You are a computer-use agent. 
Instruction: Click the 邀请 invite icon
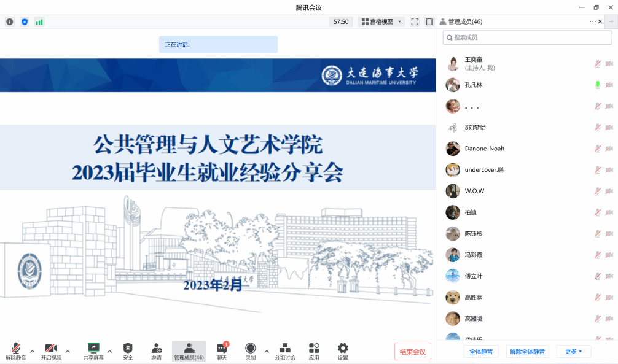[x=157, y=349]
